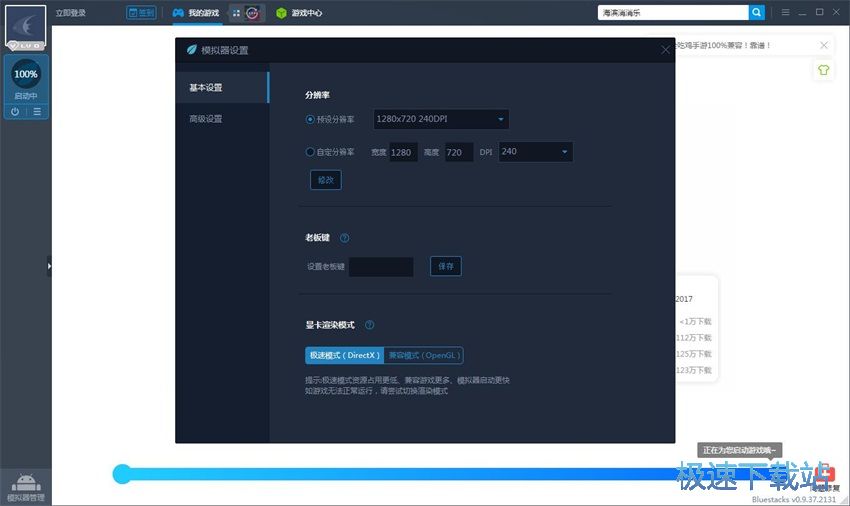Click the 123万下载 entry in the list
This screenshot has height=506, width=850.
coord(693,370)
